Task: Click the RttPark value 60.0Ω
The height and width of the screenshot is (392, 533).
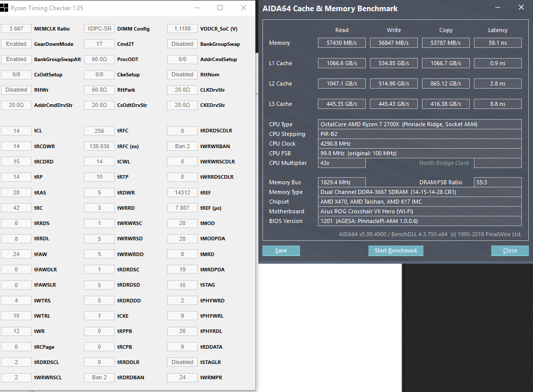Action: tap(99, 90)
